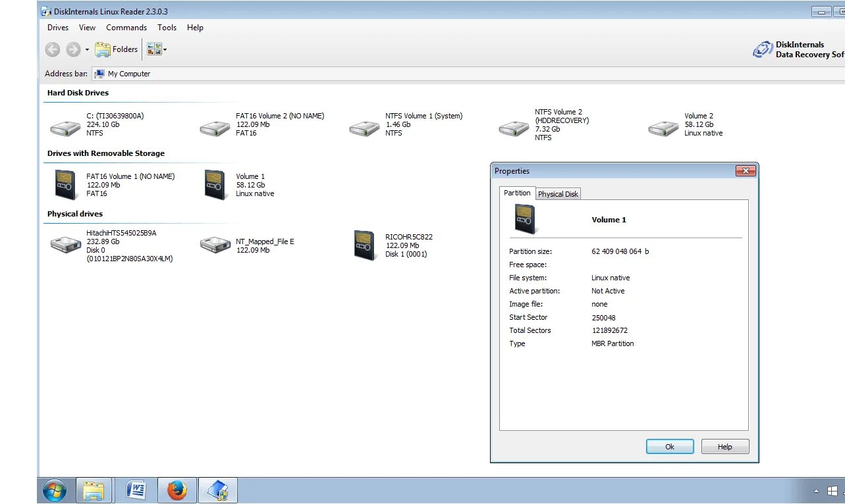This screenshot has width=845, height=504.
Task: Open the Windows Start menu
Action: click(54, 491)
